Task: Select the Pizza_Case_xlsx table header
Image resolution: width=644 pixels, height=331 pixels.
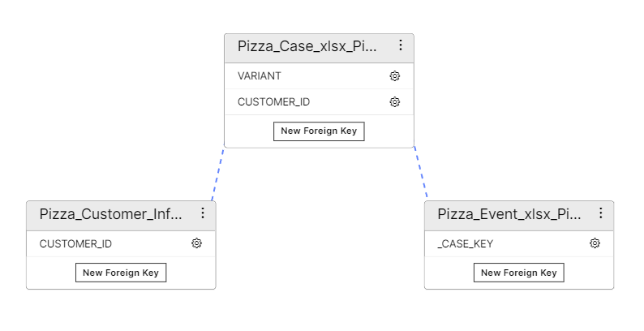Action: [307, 47]
